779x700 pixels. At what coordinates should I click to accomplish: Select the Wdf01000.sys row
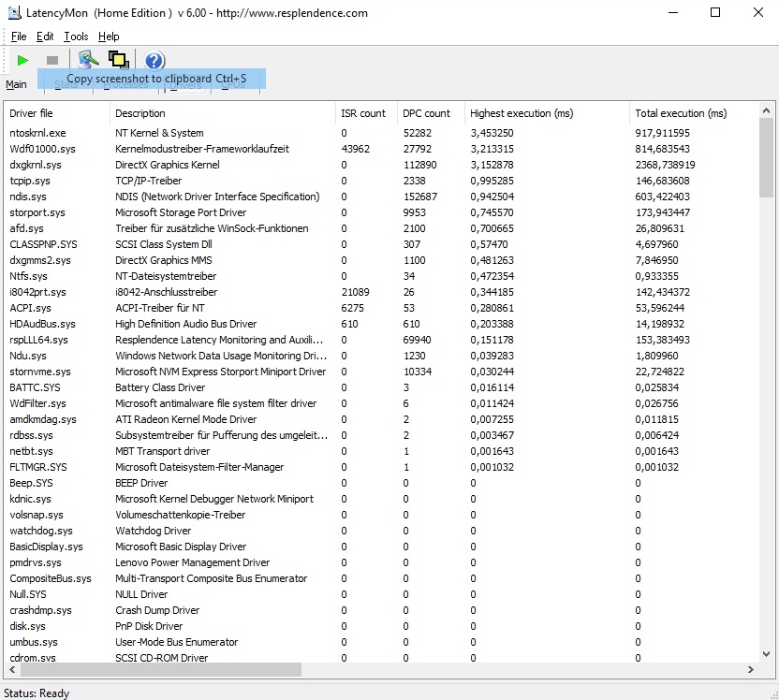coord(382,149)
